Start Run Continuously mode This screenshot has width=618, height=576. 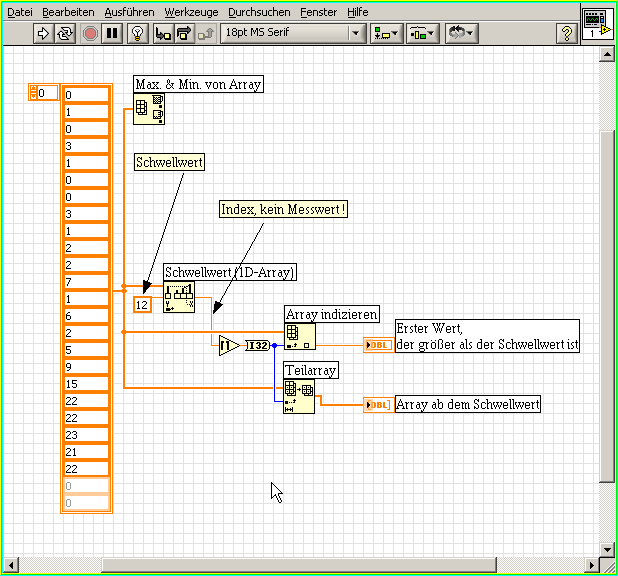tap(65, 33)
